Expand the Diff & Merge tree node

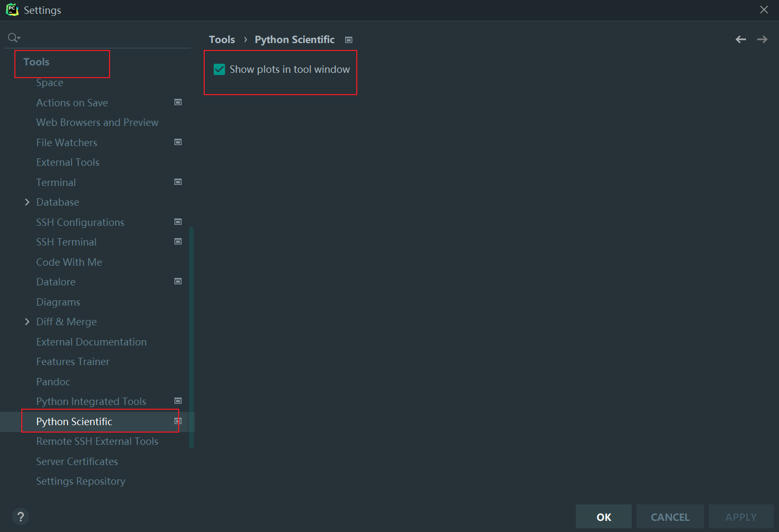point(27,322)
